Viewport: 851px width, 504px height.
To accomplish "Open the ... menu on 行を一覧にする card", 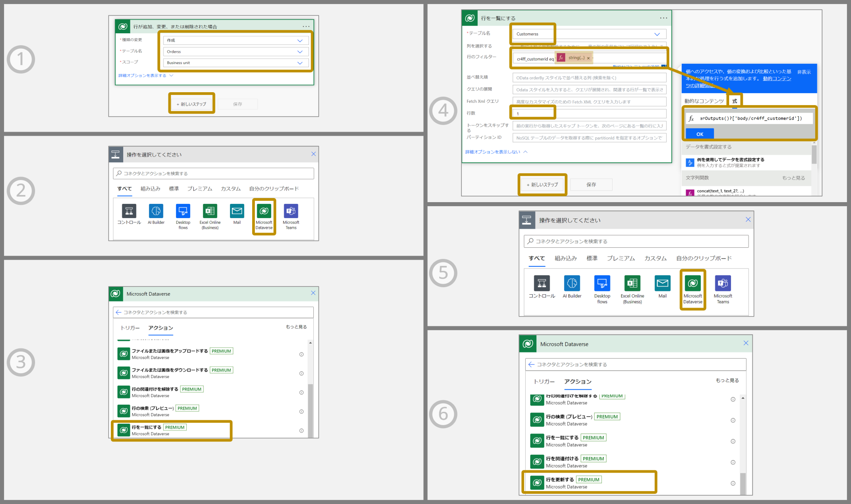I will click(664, 18).
